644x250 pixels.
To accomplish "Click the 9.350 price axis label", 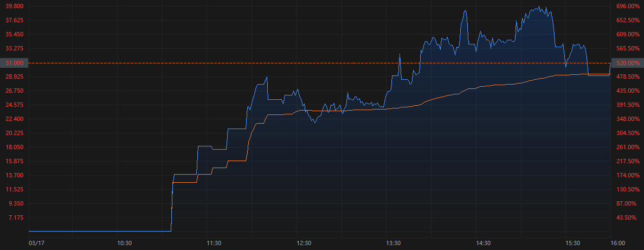I will coord(16,203).
